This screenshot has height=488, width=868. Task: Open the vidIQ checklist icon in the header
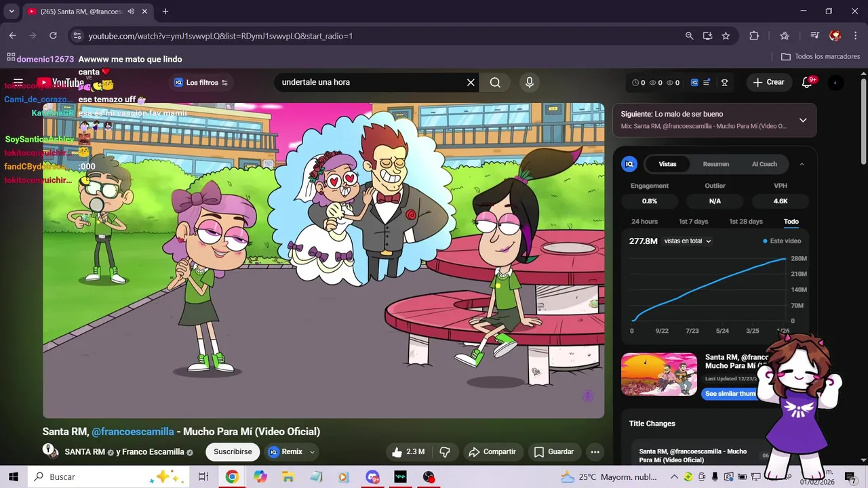[707, 83]
